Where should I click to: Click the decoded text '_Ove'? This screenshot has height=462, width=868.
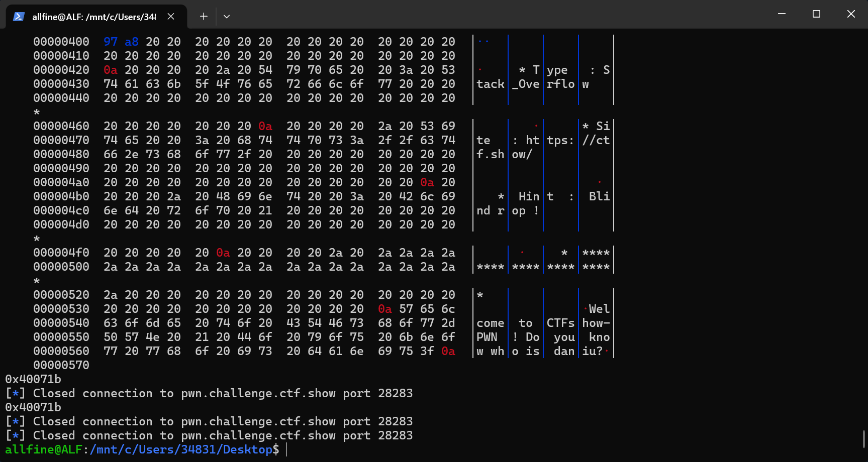coord(526,84)
